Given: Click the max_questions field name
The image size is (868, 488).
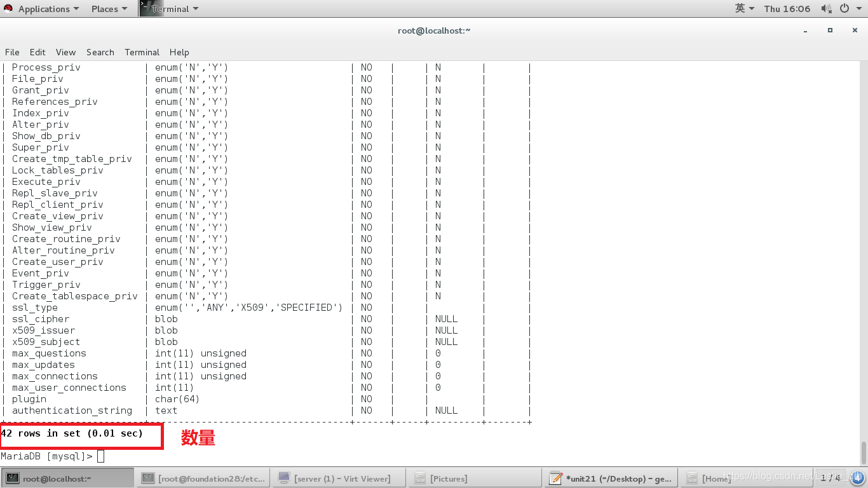Looking at the screenshot, I should [49, 353].
